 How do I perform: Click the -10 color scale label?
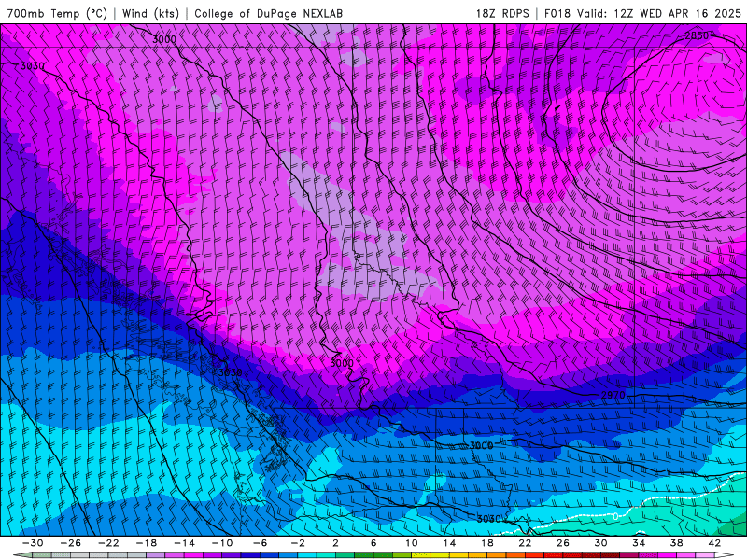(x=222, y=543)
